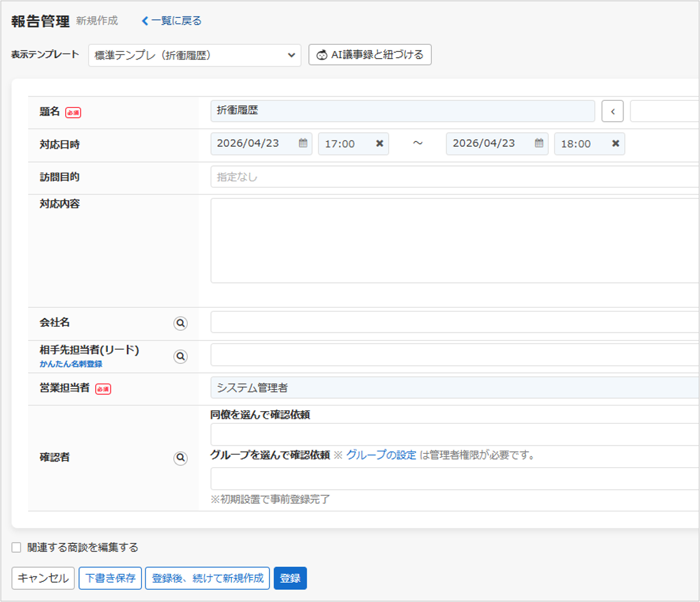Go back via 一覧に戻る link
Viewport: 700px width, 602px height.
click(171, 21)
